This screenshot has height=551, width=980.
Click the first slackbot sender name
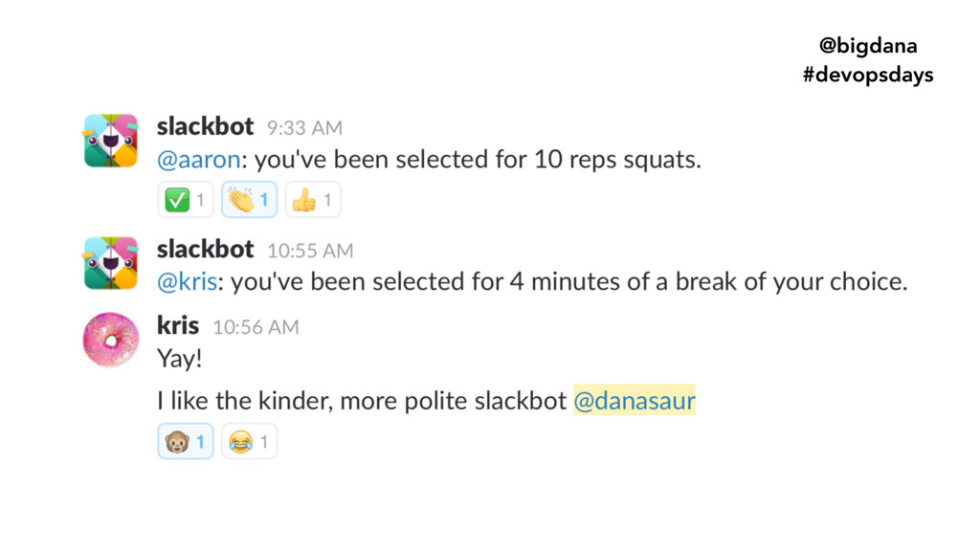[205, 127]
